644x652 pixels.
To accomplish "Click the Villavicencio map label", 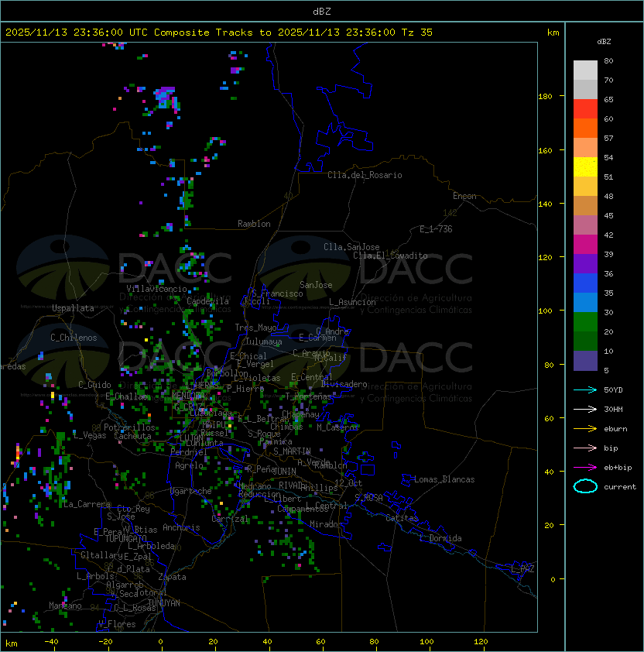I will (156, 289).
